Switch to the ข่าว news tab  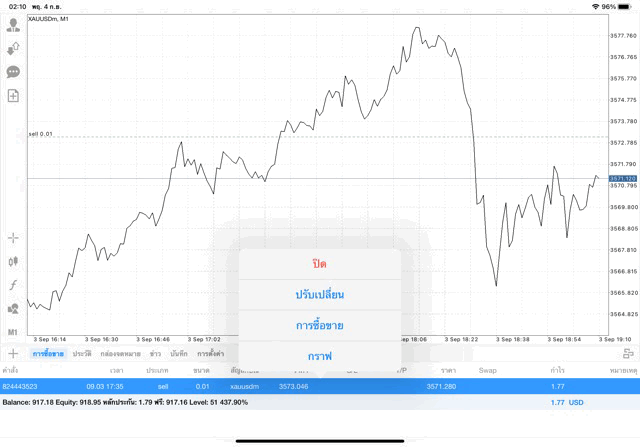pyautogui.click(x=155, y=354)
